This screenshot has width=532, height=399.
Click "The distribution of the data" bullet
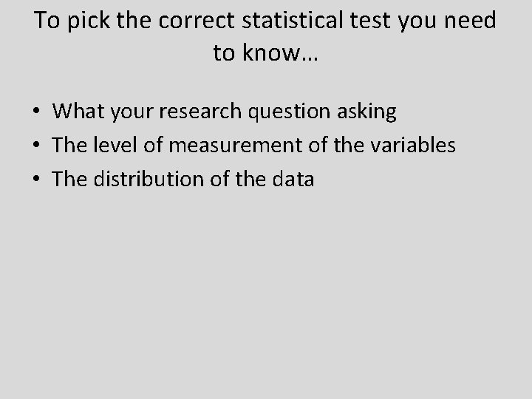point(183,179)
